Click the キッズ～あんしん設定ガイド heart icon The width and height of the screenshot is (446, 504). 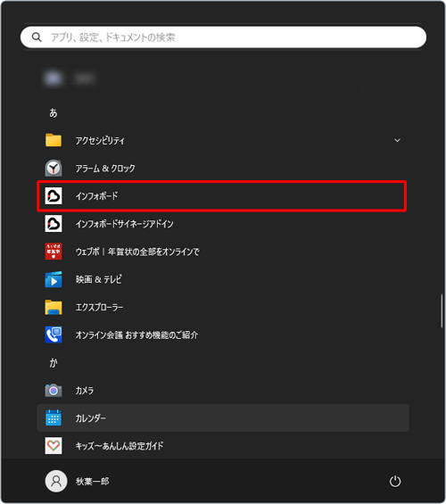[x=54, y=445]
